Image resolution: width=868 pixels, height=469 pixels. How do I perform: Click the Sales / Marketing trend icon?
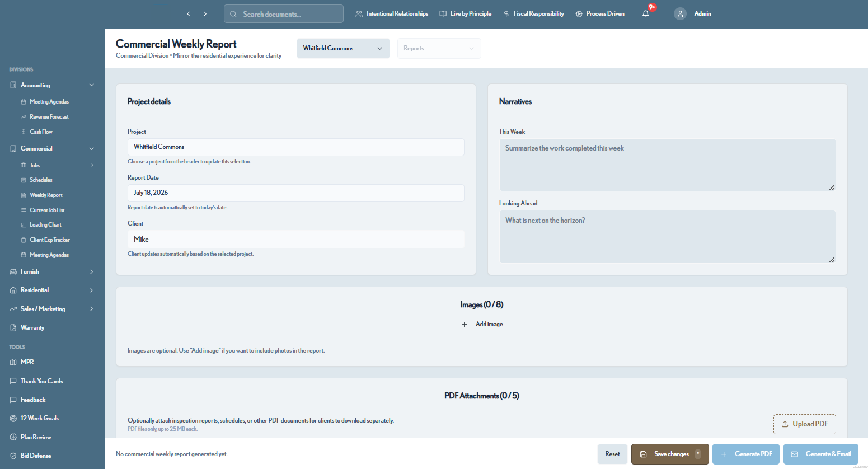(x=13, y=309)
